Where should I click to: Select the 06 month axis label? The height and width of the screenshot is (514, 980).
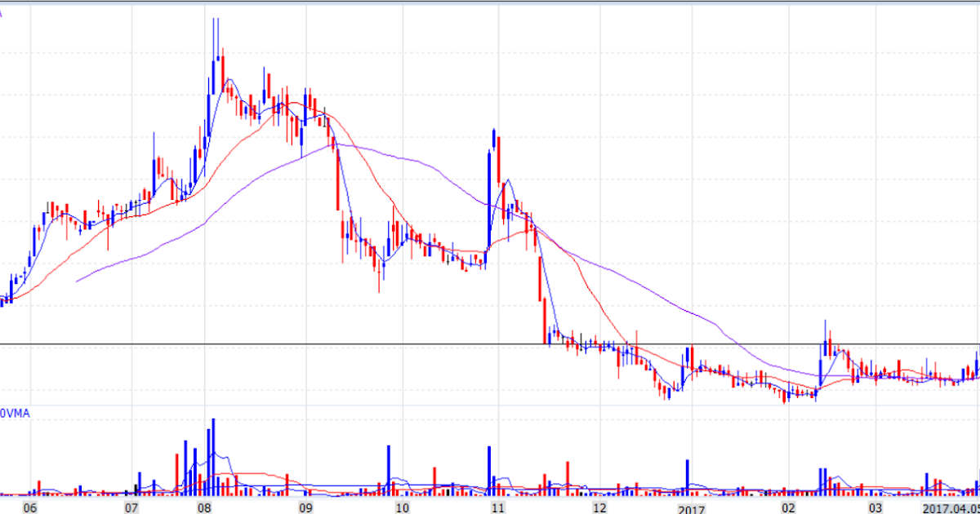click(29, 507)
